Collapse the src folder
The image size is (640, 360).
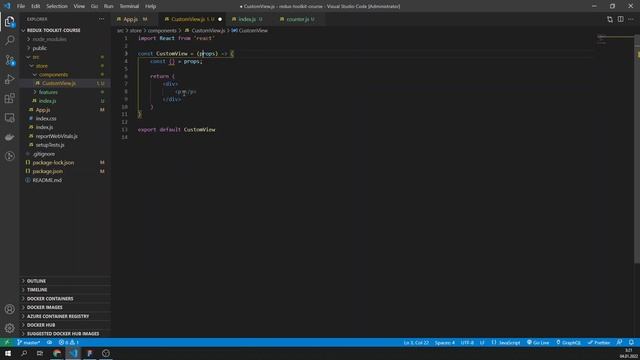click(65, 57)
